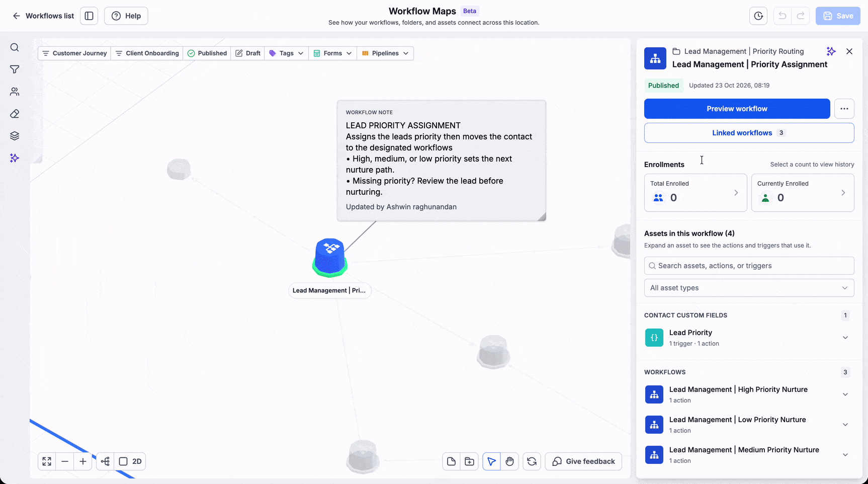Activate the hand pan tool
Screen dimensions: 868x484
point(510,461)
